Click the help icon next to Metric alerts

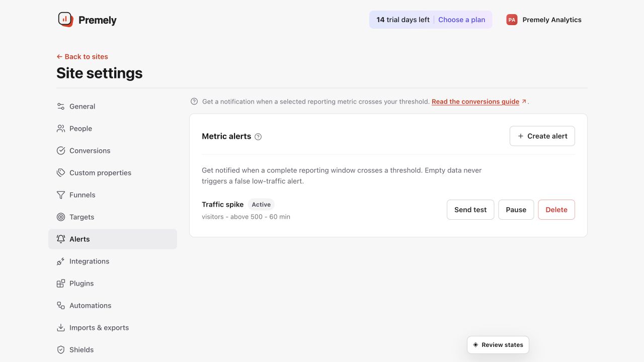[258, 137]
